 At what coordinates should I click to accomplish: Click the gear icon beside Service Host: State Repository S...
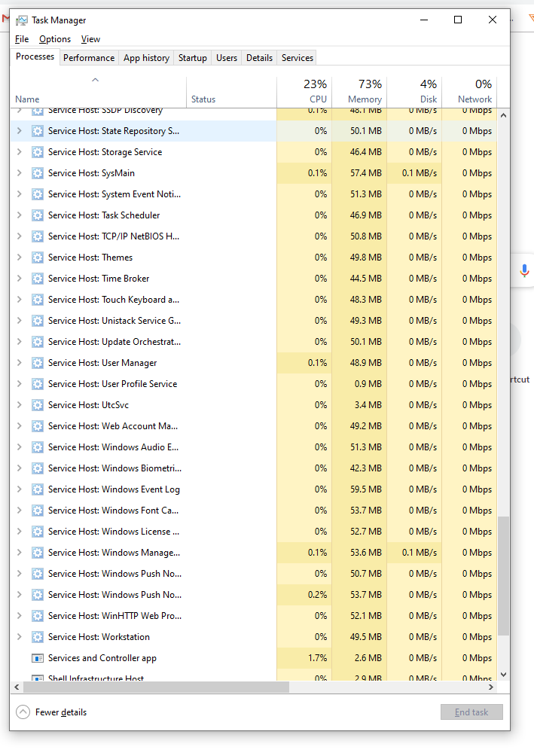38,131
